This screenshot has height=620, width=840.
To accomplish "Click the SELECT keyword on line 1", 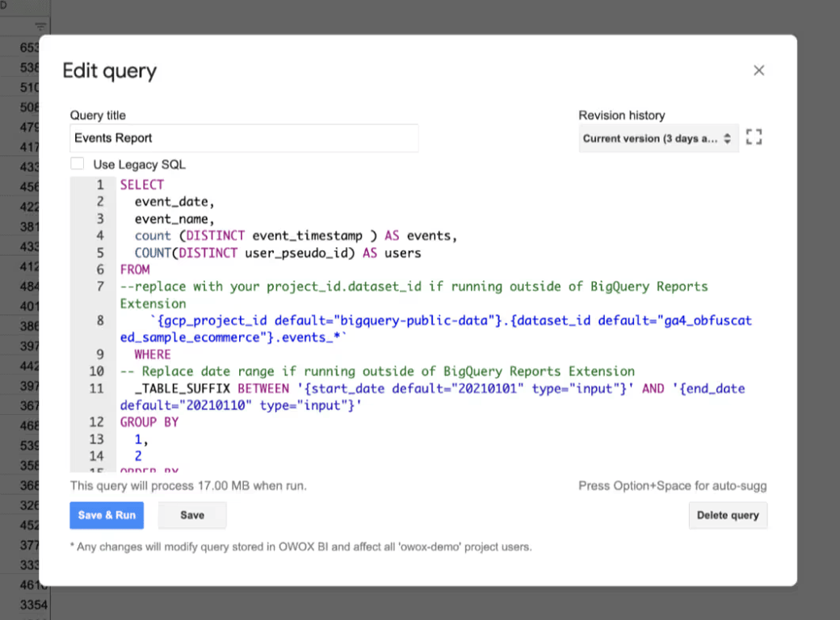I will click(142, 185).
